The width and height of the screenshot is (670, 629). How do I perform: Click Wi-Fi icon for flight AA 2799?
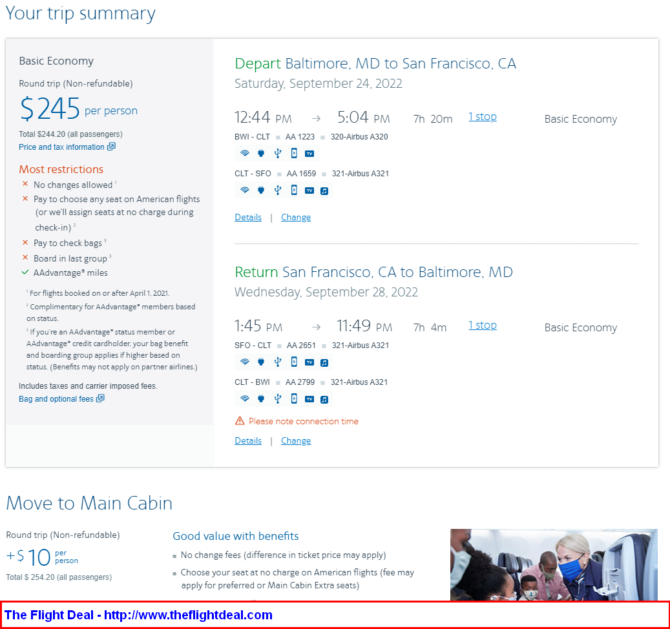point(244,398)
